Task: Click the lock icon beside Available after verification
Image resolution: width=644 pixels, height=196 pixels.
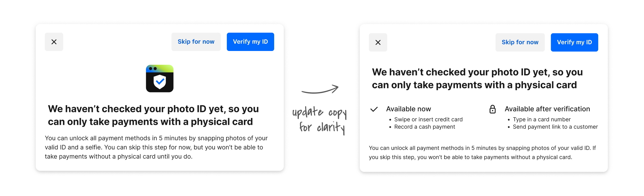Action: click(493, 109)
